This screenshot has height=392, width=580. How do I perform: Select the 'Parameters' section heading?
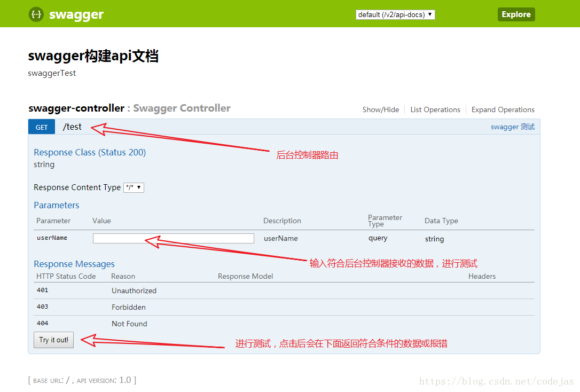point(57,205)
